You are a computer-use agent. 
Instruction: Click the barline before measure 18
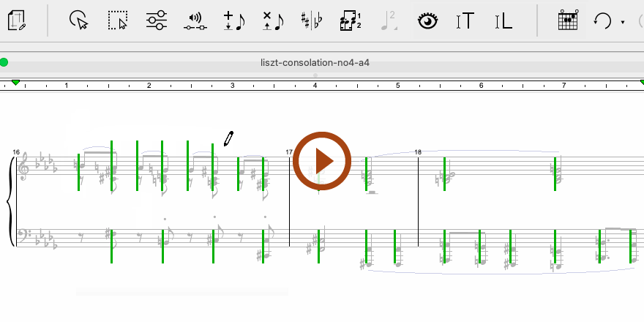418,202
